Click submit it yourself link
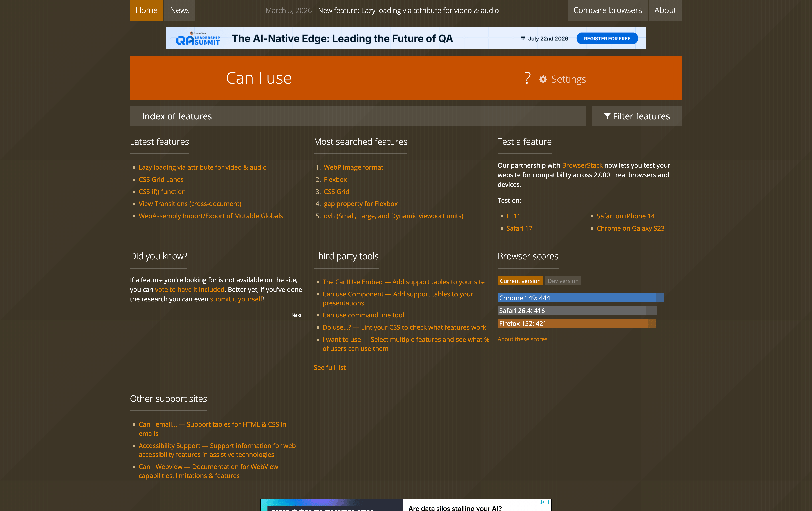Viewport: 812px width, 511px height. (x=236, y=299)
